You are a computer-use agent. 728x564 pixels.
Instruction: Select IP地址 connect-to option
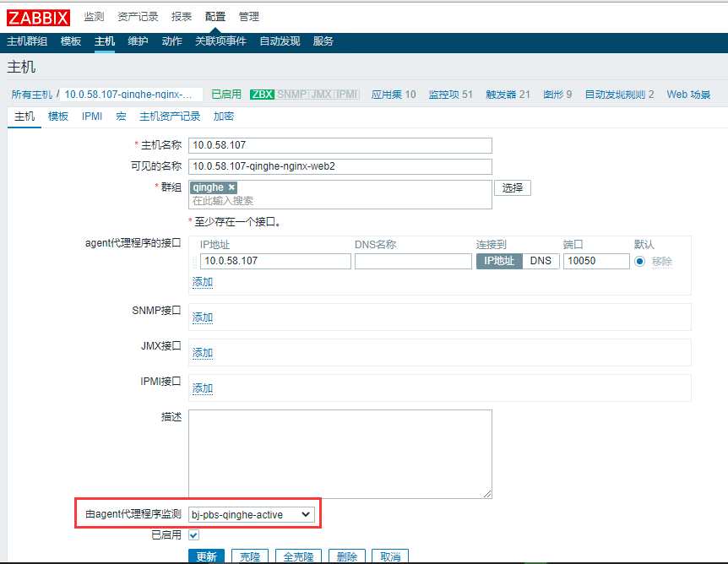coord(499,262)
